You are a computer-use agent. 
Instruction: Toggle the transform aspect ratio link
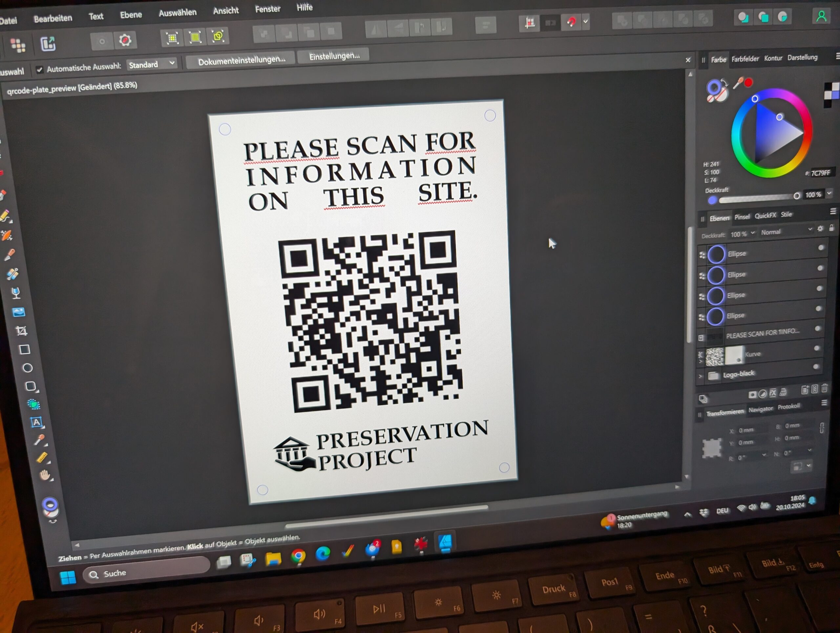821,428
